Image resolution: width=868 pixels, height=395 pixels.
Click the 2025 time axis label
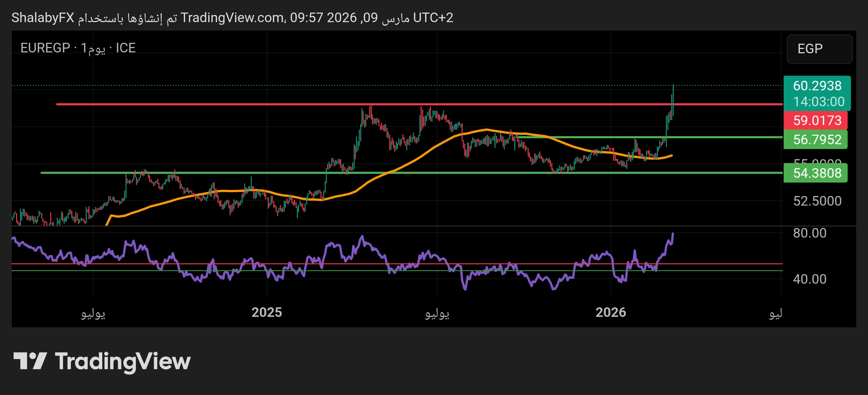click(x=266, y=312)
